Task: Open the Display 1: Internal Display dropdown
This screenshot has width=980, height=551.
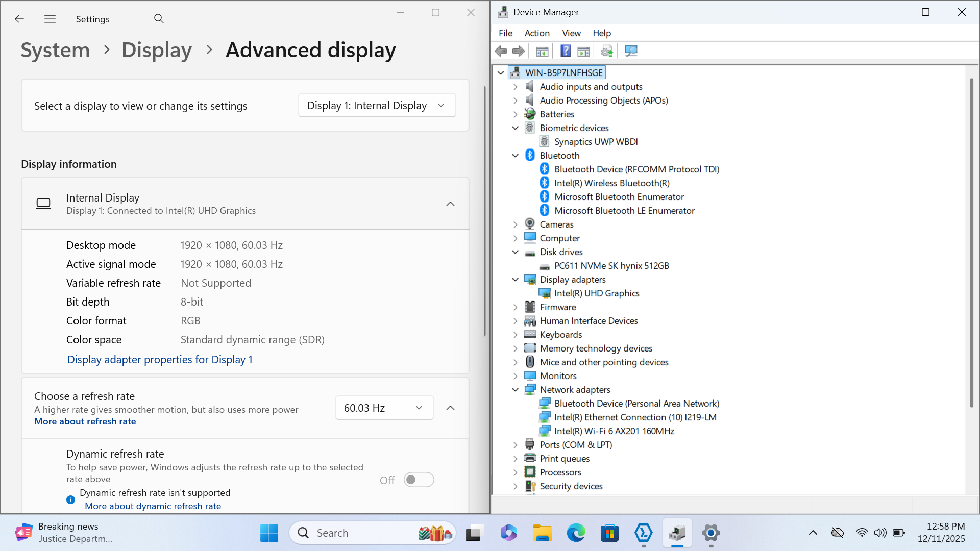Action: pos(377,106)
